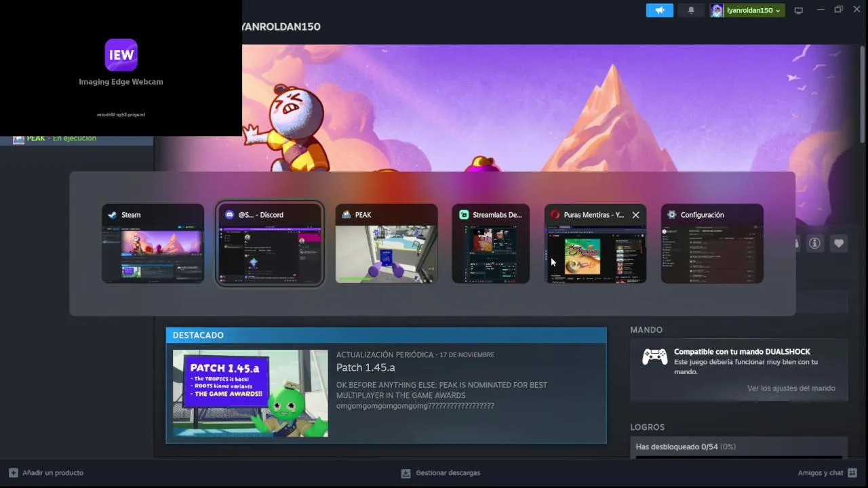The width and height of the screenshot is (868, 488).
Task: Open Ver los ajustes del mando
Action: (x=791, y=388)
